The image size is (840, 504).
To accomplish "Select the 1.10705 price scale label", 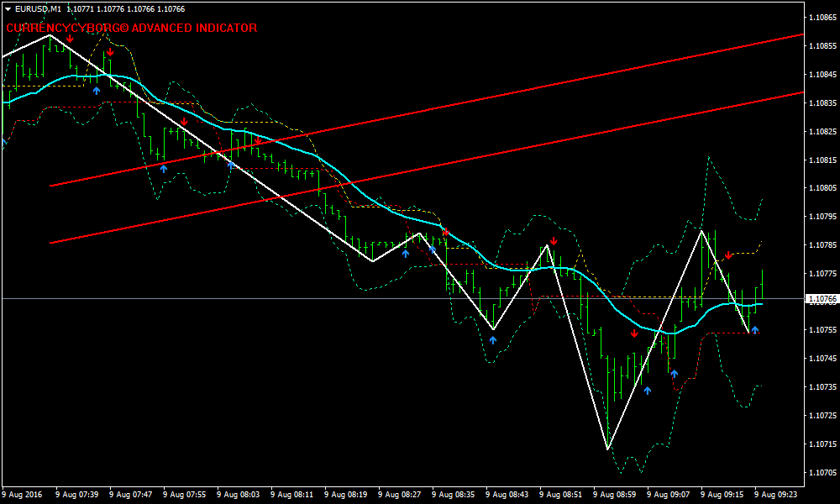I will click(820, 472).
